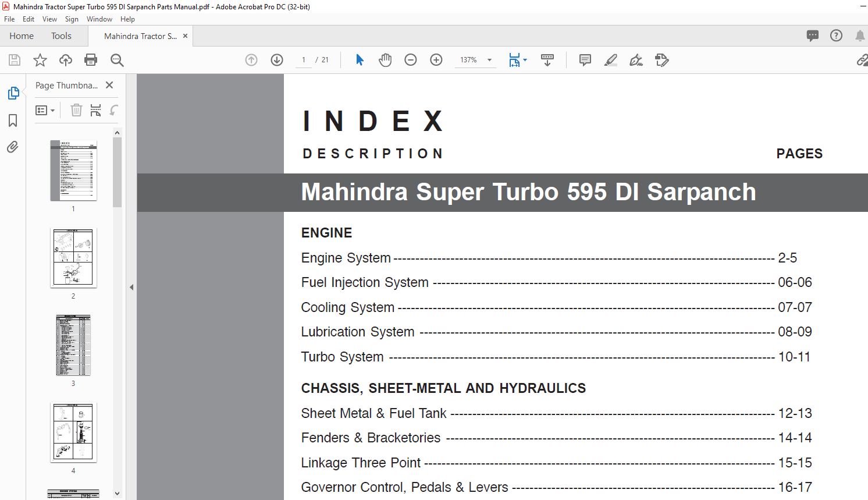This screenshot has height=500, width=868.
Task: Open the Bookmarks sidebar panel
Action: [13, 120]
